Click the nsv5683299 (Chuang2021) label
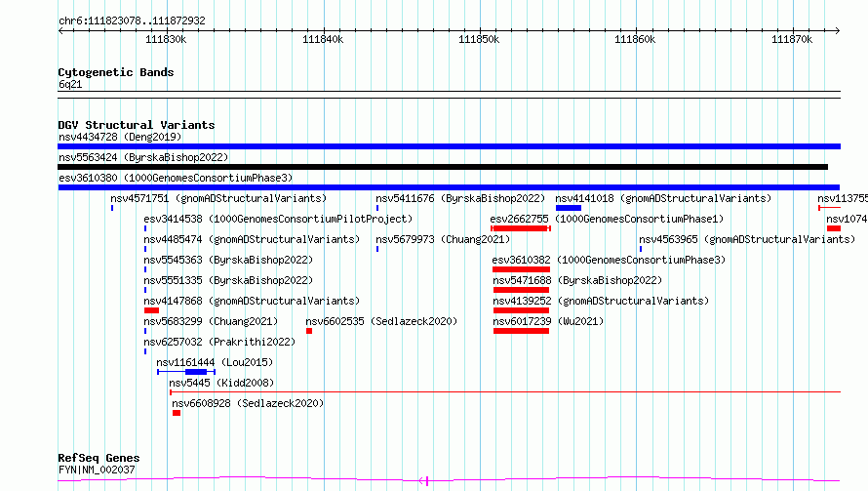868x491 pixels. 211,321
